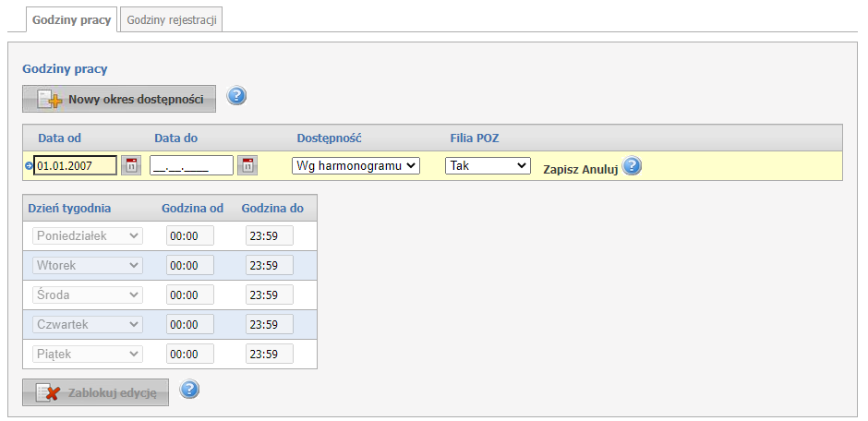
Task: Open calendar picker for Data od
Action: pos(131,165)
